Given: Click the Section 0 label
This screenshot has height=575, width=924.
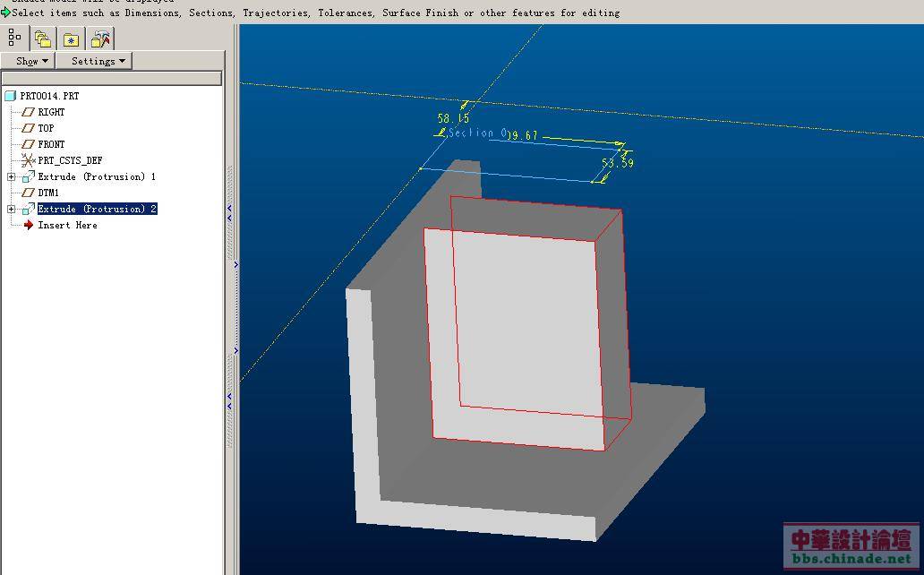Looking at the screenshot, I should [x=477, y=133].
